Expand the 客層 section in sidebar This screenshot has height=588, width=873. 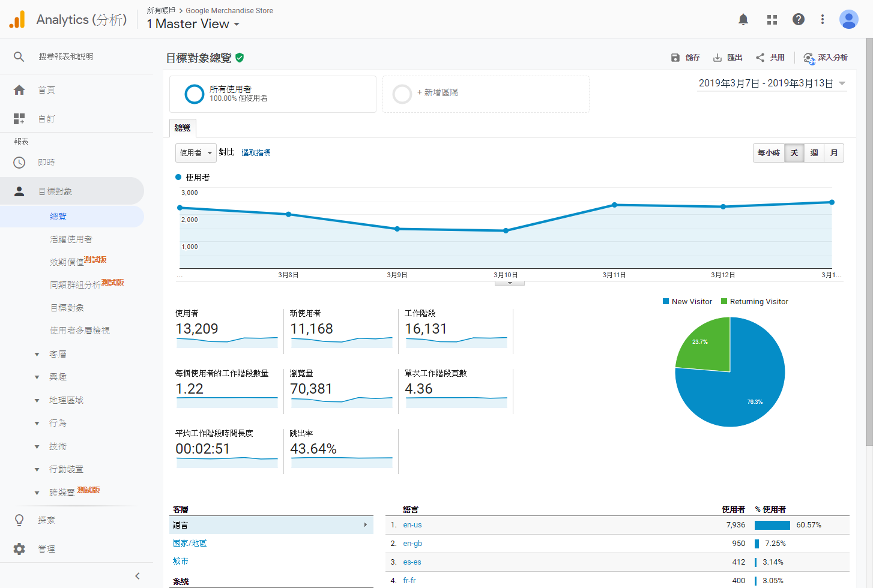37,355
